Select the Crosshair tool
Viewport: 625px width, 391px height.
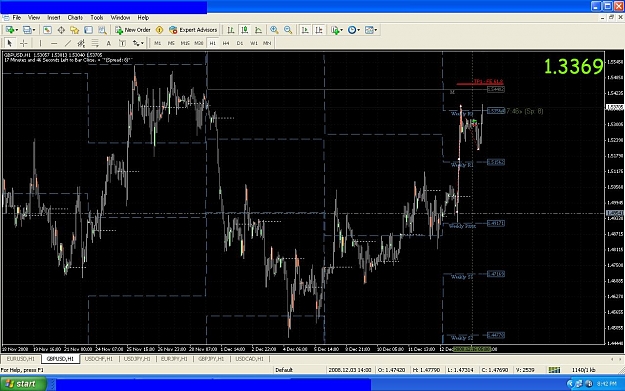click(x=24, y=43)
